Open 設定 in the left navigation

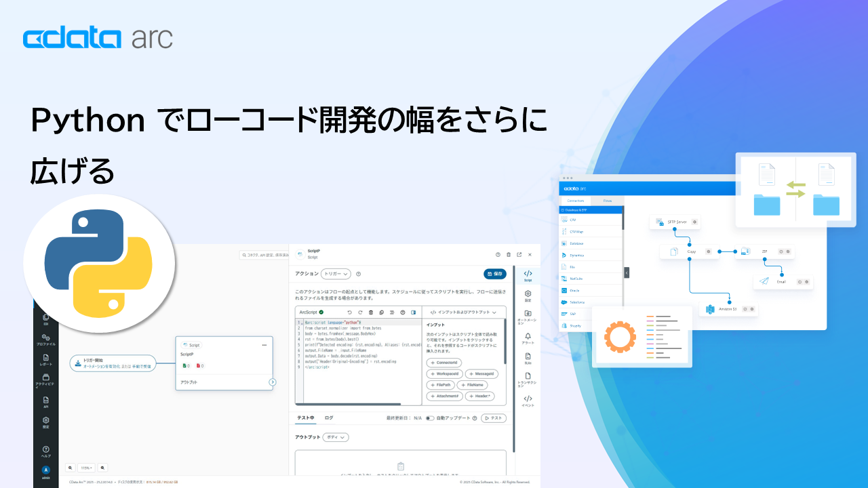[46, 422]
